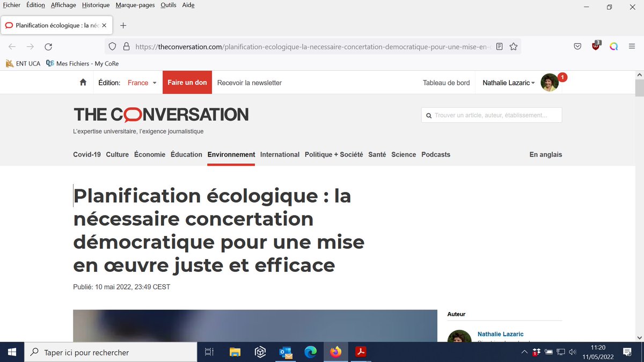Go to the Éducation section
This screenshot has height=362, width=644.
click(x=186, y=154)
